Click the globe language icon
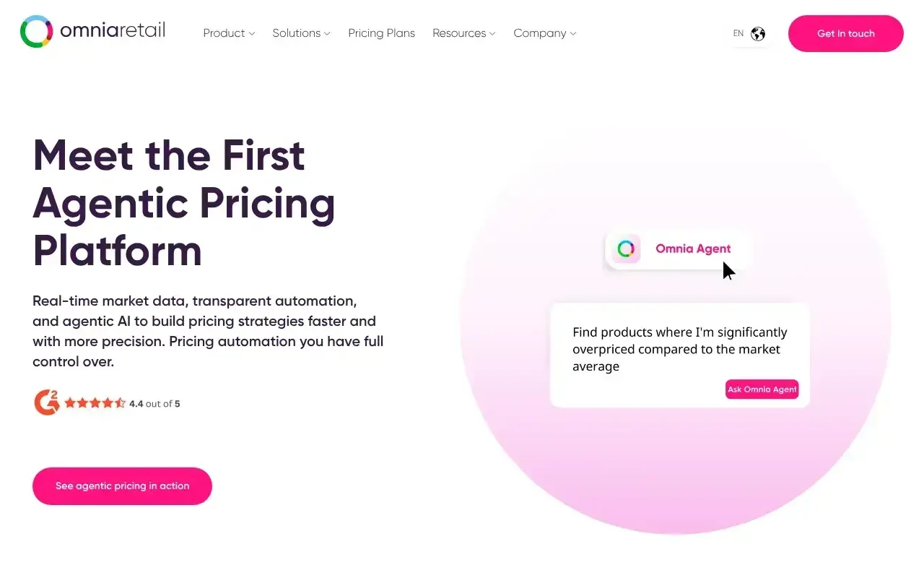 [x=758, y=34]
